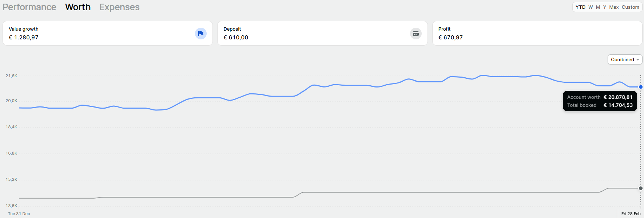Click the Max range button

tap(614, 7)
